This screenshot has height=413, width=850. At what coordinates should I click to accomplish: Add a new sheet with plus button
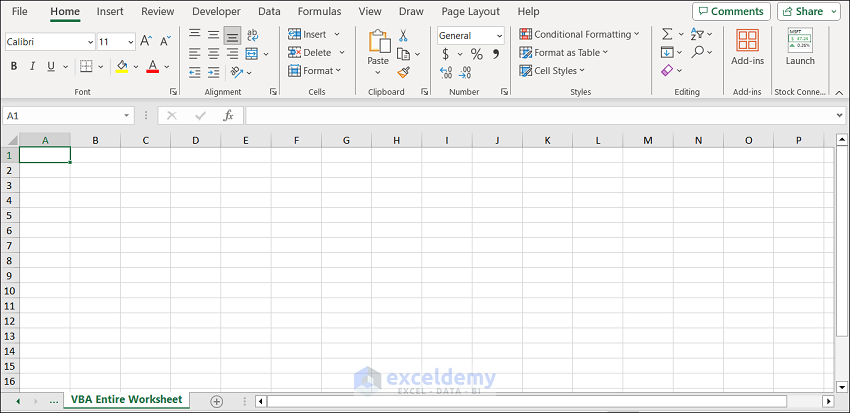[x=217, y=402]
